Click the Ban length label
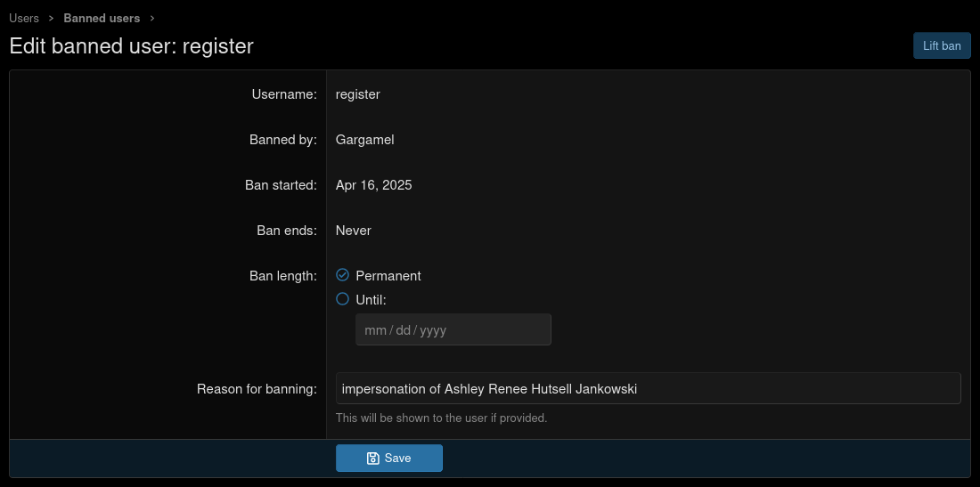Image resolution: width=980 pixels, height=487 pixels. pos(282,276)
